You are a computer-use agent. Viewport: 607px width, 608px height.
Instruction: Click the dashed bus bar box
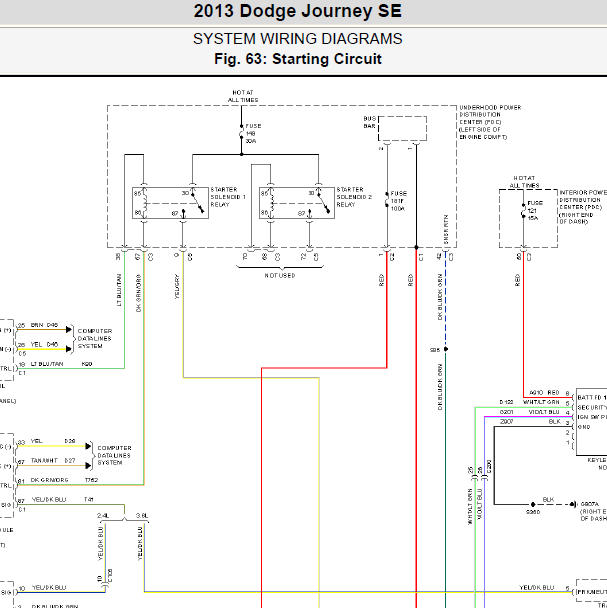pyautogui.click(x=402, y=128)
